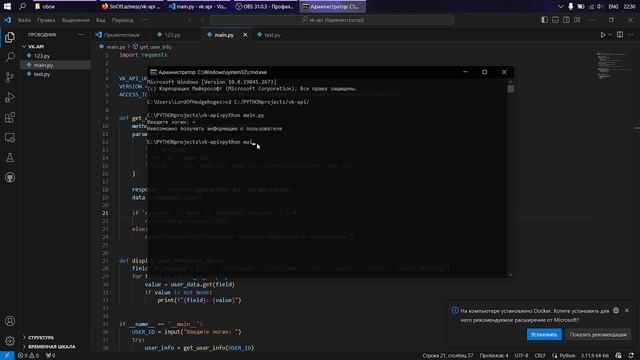Select the main.py editor tab

point(224,35)
